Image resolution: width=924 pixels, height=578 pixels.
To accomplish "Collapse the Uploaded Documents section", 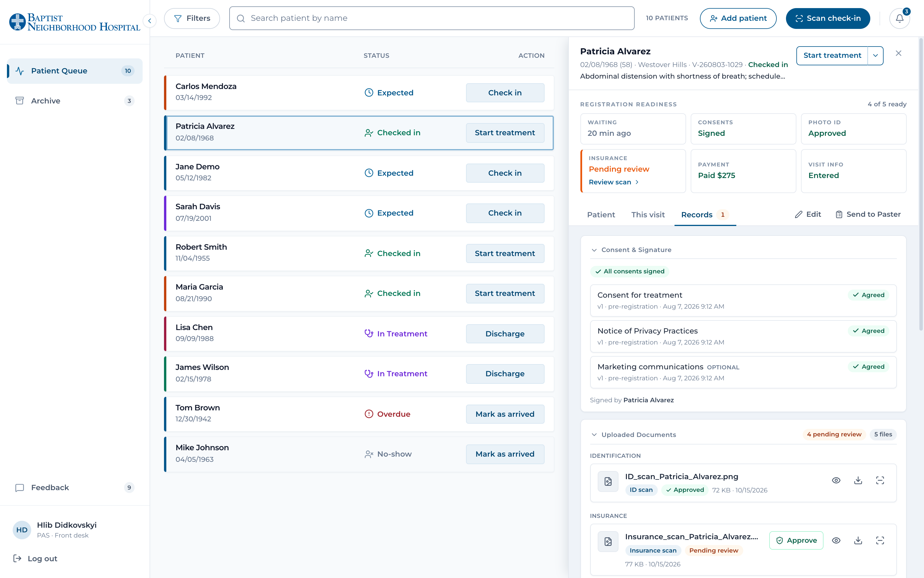I will pyautogui.click(x=594, y=435).
